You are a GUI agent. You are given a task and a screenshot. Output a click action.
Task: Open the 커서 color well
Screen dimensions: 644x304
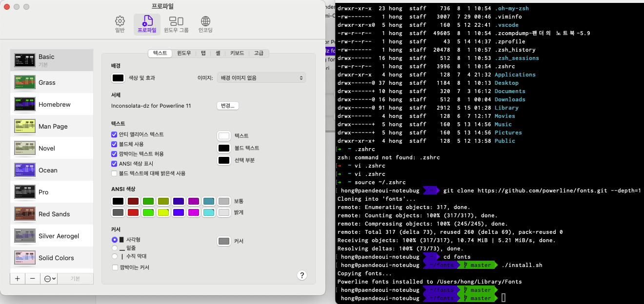pyautogui.click(x=224, y=241)
